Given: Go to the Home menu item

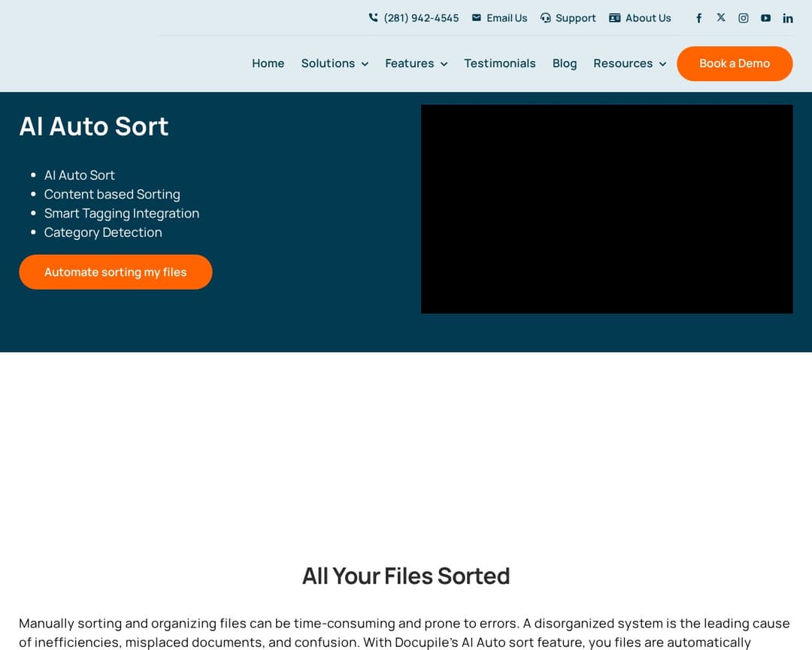Looking at the screenshot, I should 268,63.
